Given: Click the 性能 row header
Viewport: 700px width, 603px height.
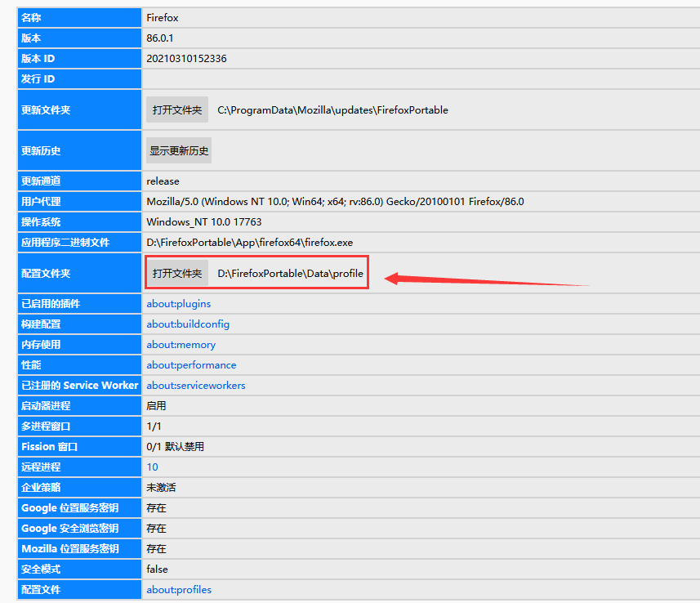Looking at the screenshot, I should pos(79,365).
